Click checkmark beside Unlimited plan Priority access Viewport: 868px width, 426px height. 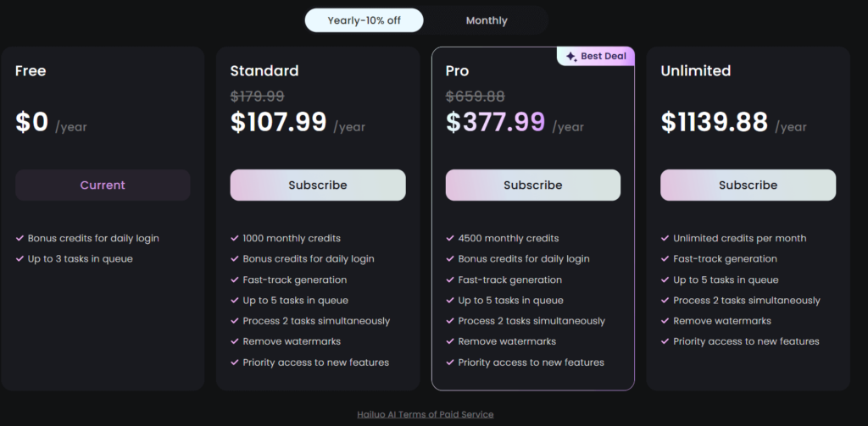(665, 342)
